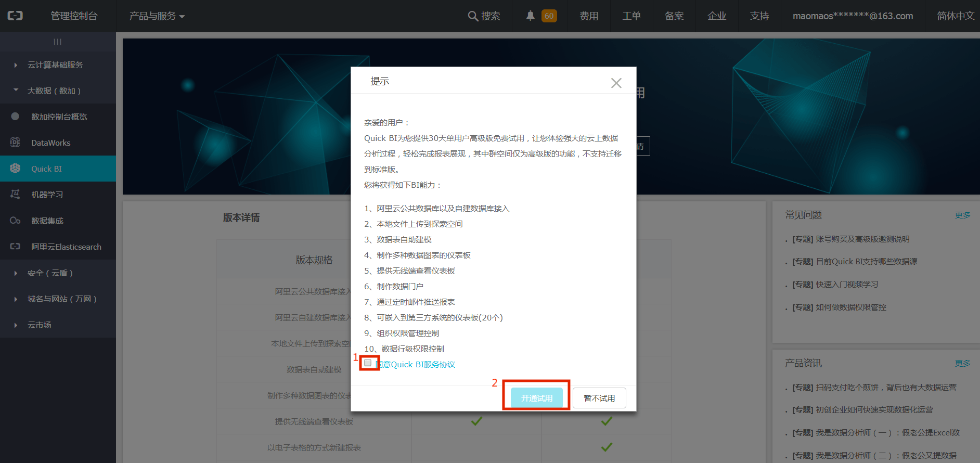This screenshot has width=980, height=463.
Task: Open the Quick BI服务协议 link
Action: click(x=415, y=364)
